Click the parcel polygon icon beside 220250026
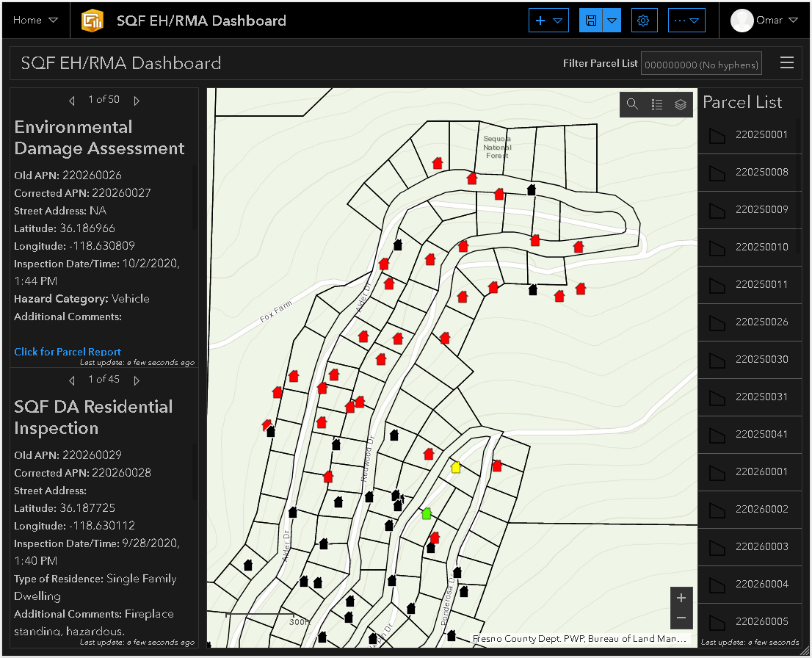 [717, 323]
